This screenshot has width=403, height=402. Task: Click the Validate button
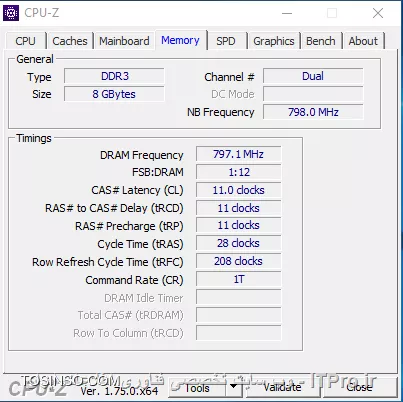(x=282, y=387)
